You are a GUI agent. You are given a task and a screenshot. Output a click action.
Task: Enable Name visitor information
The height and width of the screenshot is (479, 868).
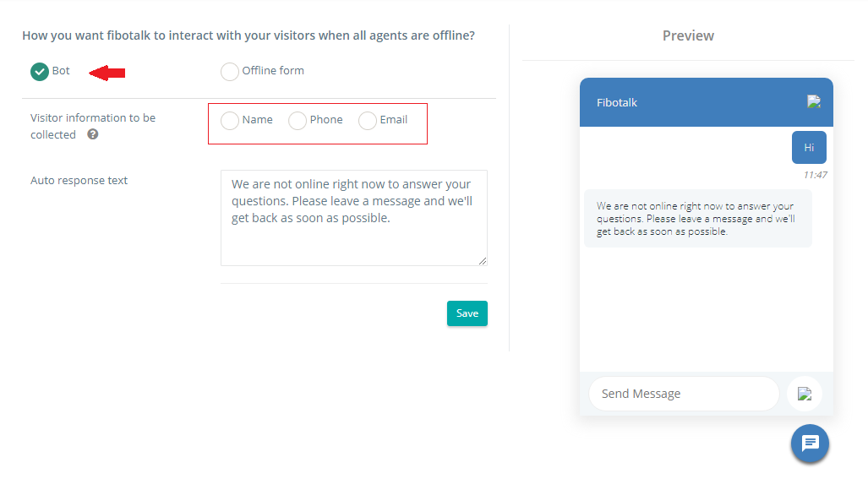230,120
